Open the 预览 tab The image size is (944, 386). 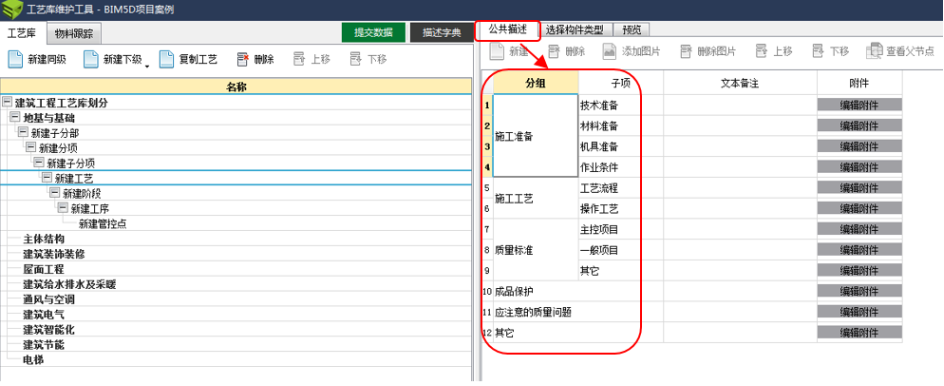point(632,29)
